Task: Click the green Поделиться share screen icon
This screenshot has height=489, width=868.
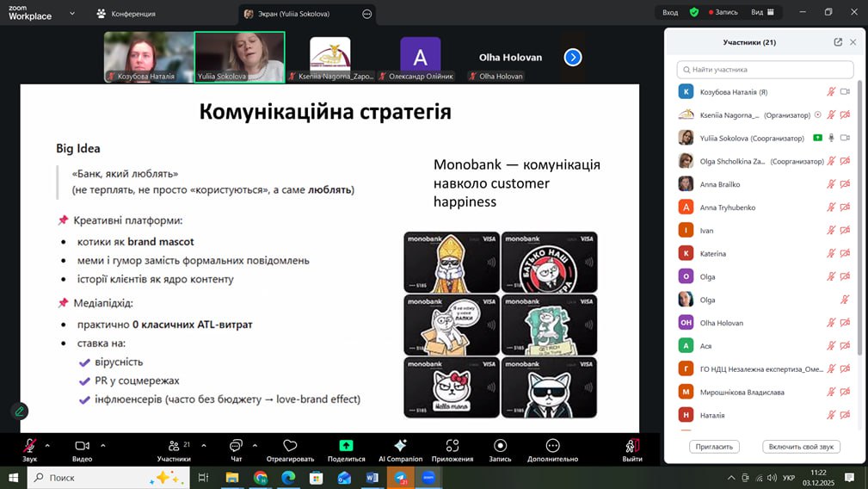Action: [x=346, y=446]
